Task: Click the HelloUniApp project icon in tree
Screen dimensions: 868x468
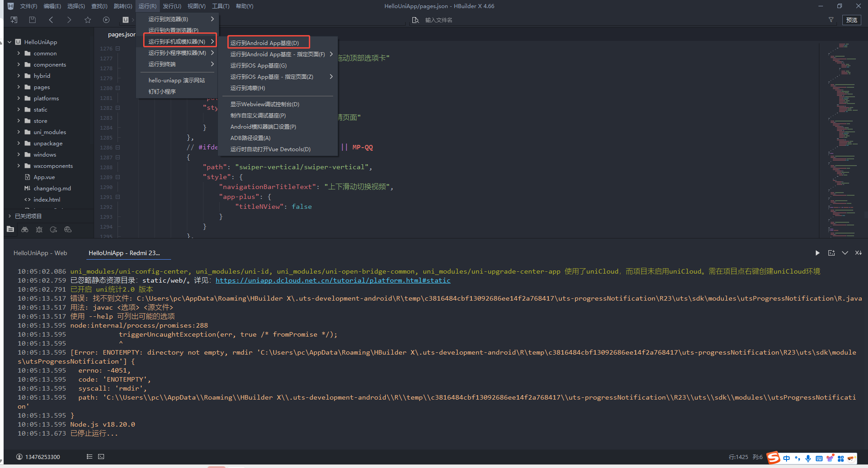Action: [18, 42]
